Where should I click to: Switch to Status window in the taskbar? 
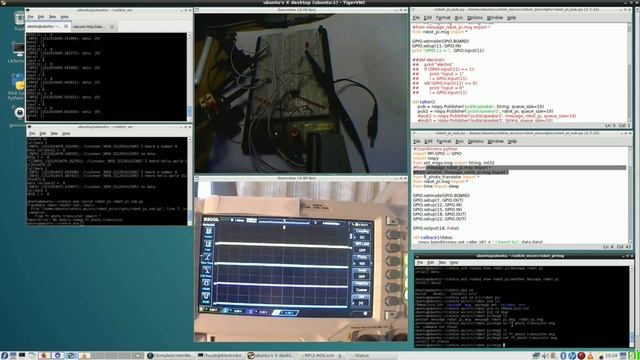(x=373, y=356)
